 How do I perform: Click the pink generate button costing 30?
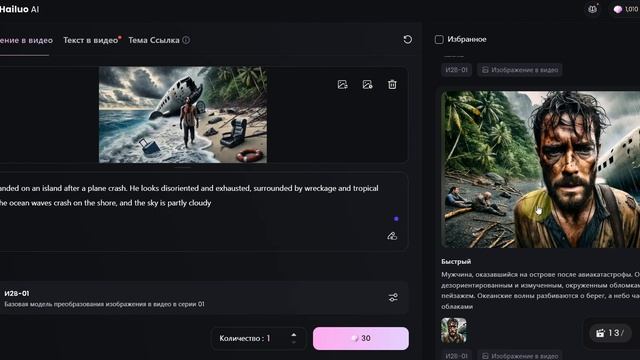coord(361,338)
